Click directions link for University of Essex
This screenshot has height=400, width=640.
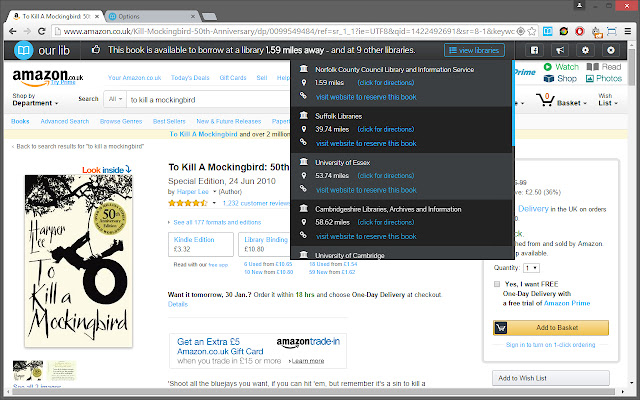coord(386,176)
